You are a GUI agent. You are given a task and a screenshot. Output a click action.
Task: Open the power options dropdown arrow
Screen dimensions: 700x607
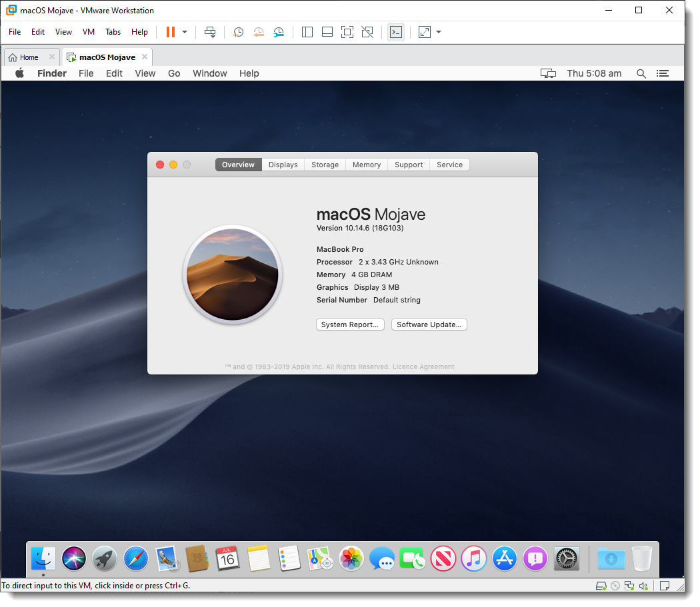185,32
